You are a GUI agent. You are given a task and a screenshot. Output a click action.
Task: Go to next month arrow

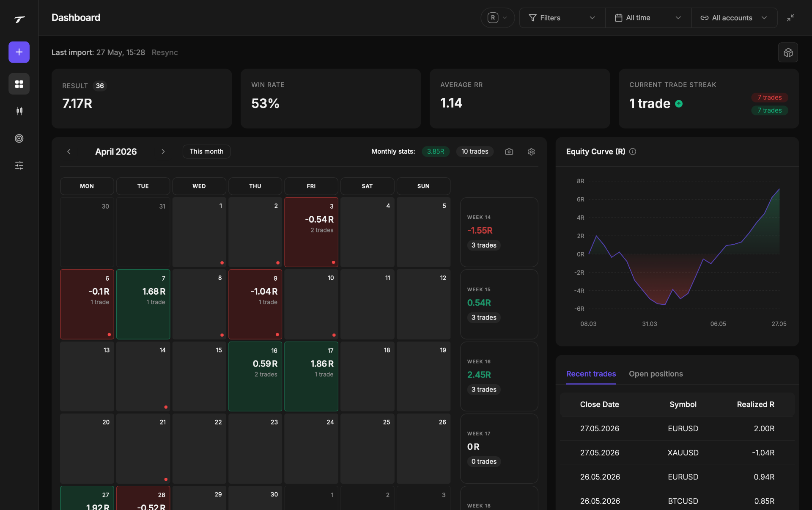[x=163, y=152]
